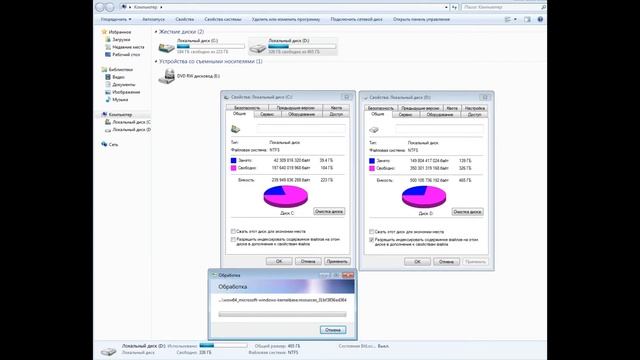
Task: Open Сервис tab in disk C properties
Action: coord(267,114)
